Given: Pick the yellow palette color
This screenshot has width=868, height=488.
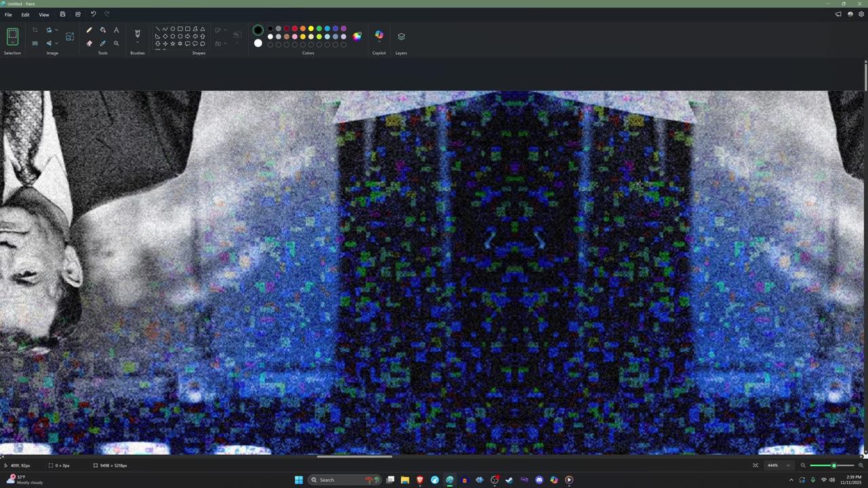Looking at the screenshot, I should pyautogui.click(x=311, y=28).
